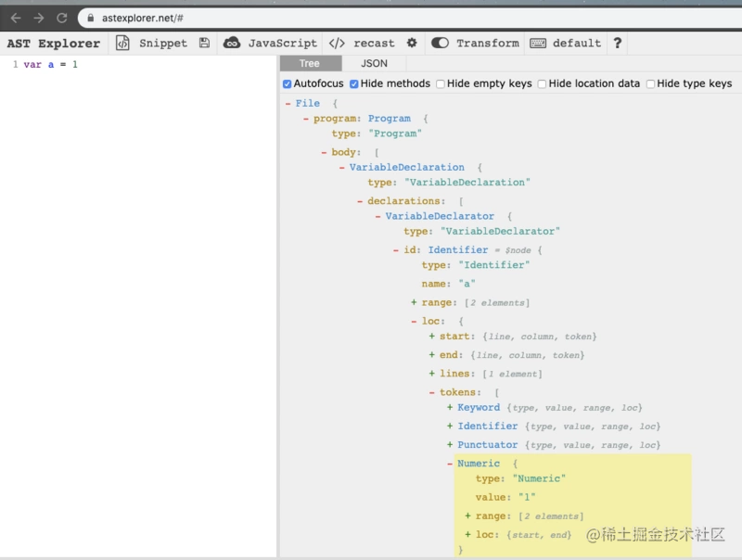The image size is (742, 560).
Task: Collapse the tokens array
Action: coord(431,392)
